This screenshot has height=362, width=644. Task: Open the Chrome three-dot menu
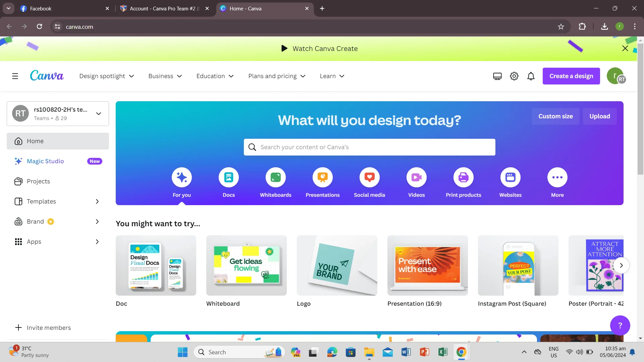635,26
